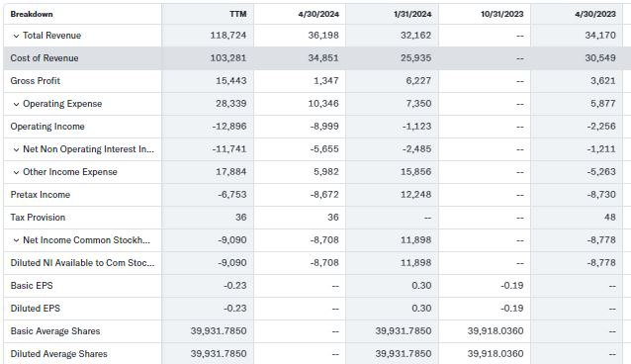Expand the Operating Expense row chevron
Image resolution: width=631 pixels, height=364 pixels.
(x=16, y=104)
